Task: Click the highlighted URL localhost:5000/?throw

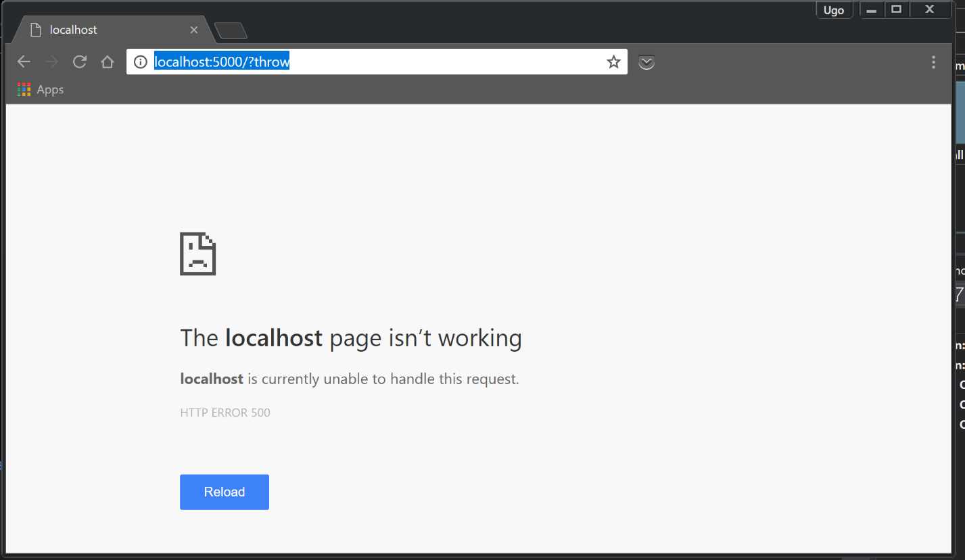Action: [222, 62]
